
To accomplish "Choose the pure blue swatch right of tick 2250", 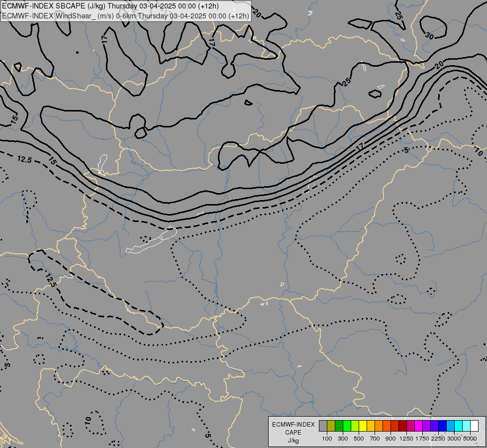I will point(443,426).
